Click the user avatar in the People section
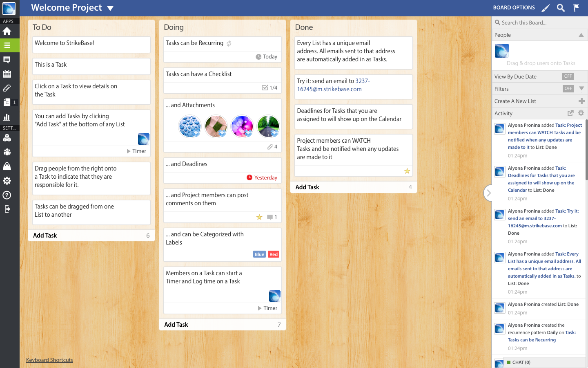Viewport: 588px width, 368px height. point(502,51)
